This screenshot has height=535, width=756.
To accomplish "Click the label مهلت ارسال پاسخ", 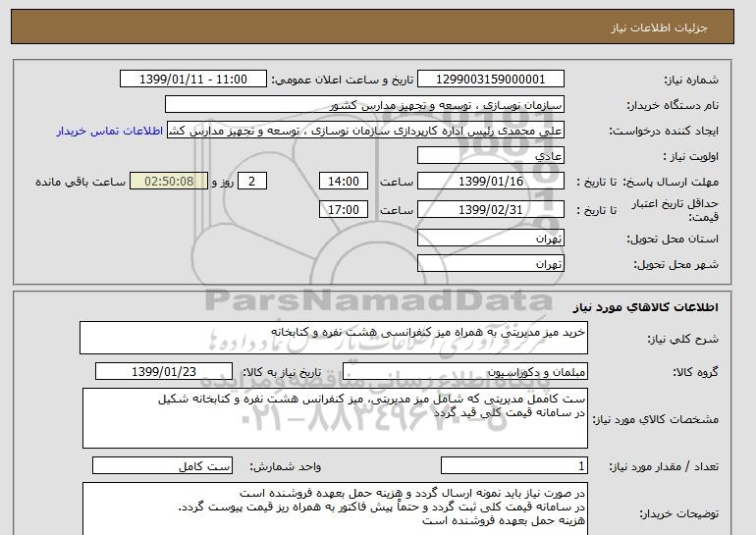I will pyautogui.click(x=671, y=183).
